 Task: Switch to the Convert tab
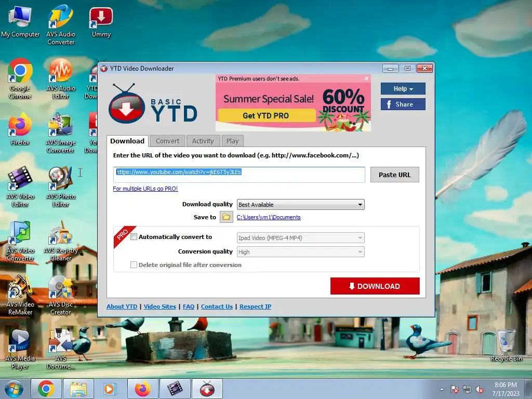168,141
